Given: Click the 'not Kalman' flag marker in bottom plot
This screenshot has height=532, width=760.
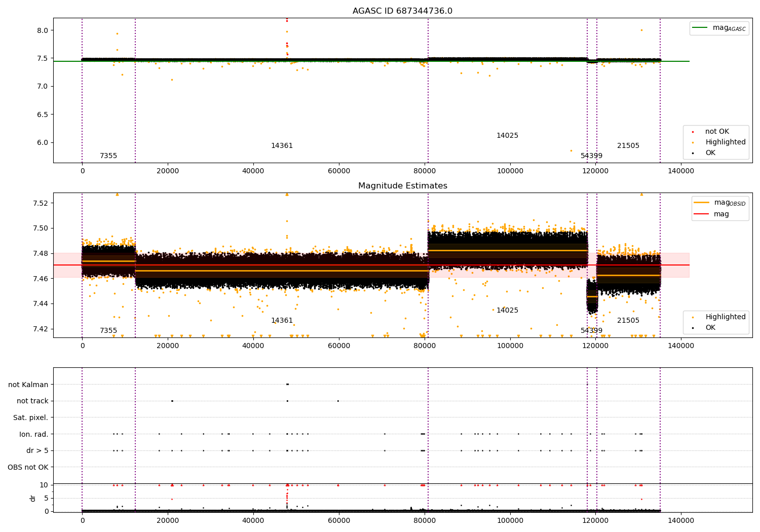Looking at the screenshot, I should [x=287, y=385].
